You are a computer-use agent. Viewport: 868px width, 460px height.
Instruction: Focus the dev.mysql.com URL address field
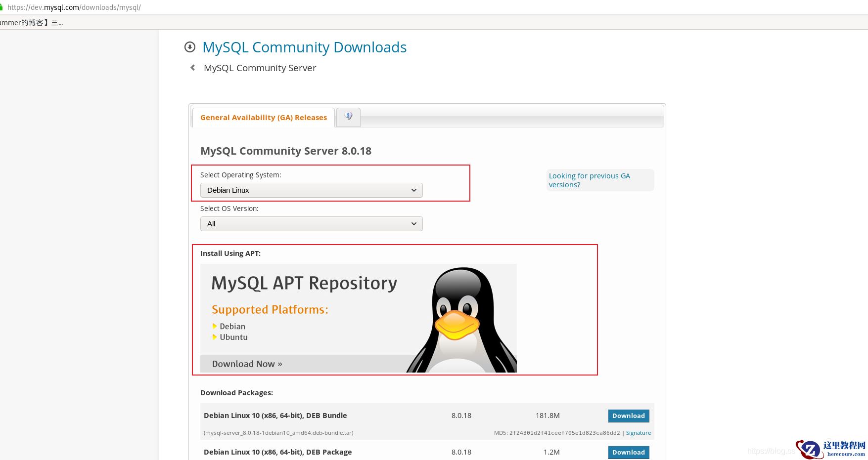click(74, 7)
